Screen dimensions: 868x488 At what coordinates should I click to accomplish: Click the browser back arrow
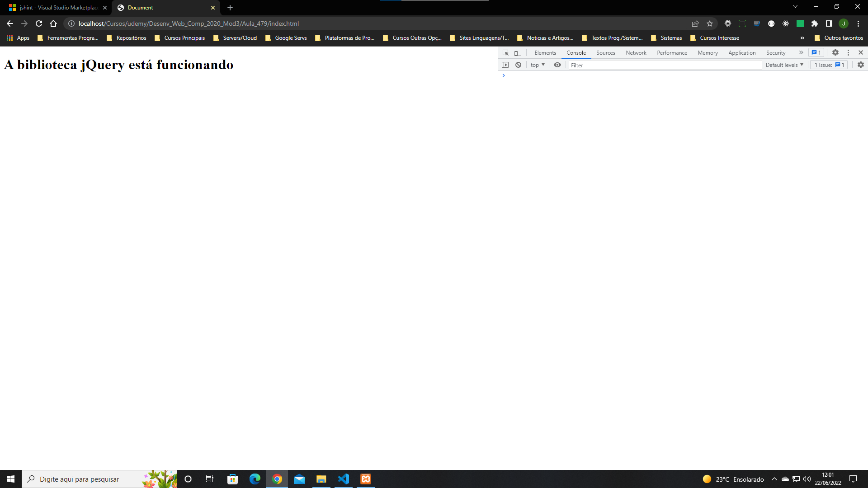[10, 23]
